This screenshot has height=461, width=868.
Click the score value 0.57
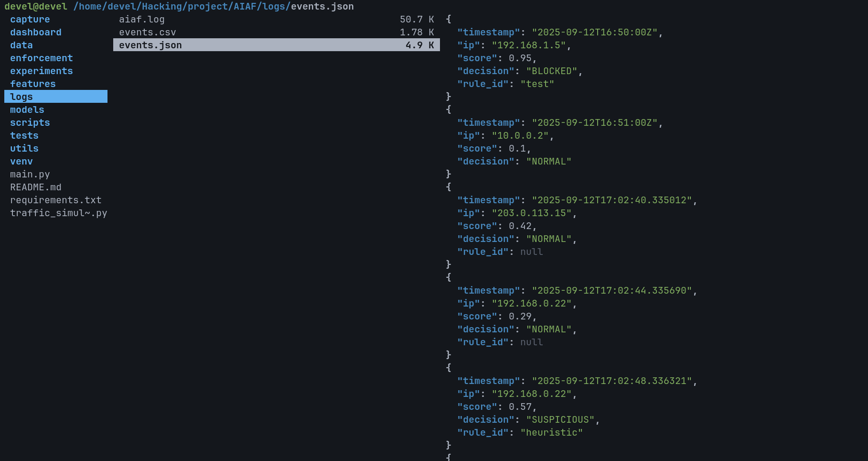[x=520, y=407]
